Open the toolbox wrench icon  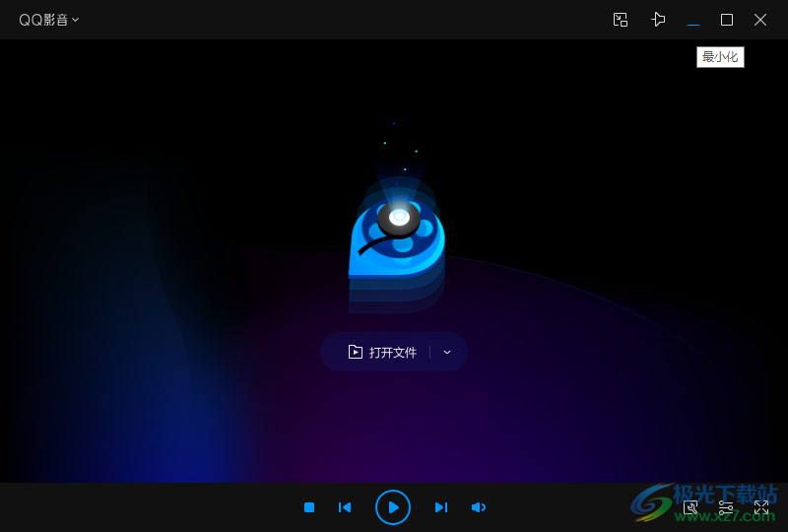click(690, 507)
